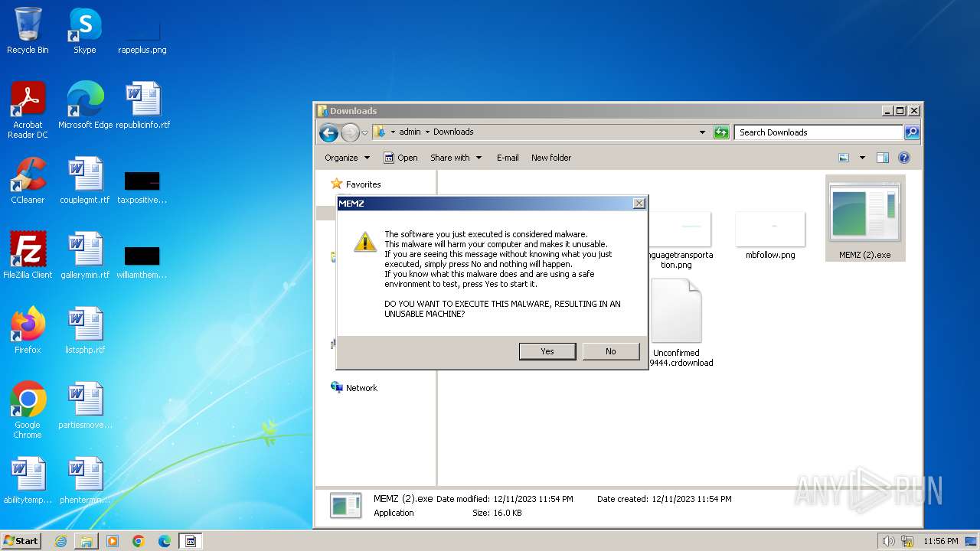Open Microsoft Edge desktop shortcut
Viewport: 980px width, 551px height.
(85, 106)
